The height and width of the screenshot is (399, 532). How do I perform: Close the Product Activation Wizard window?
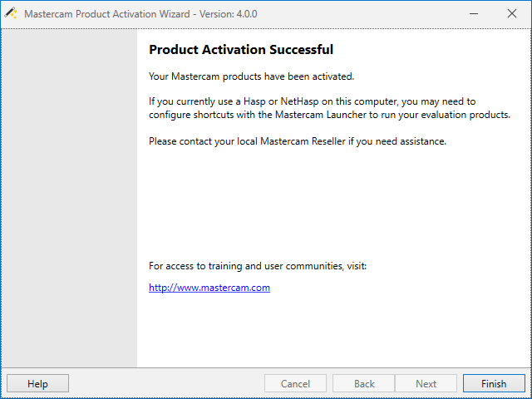[511, 13]
